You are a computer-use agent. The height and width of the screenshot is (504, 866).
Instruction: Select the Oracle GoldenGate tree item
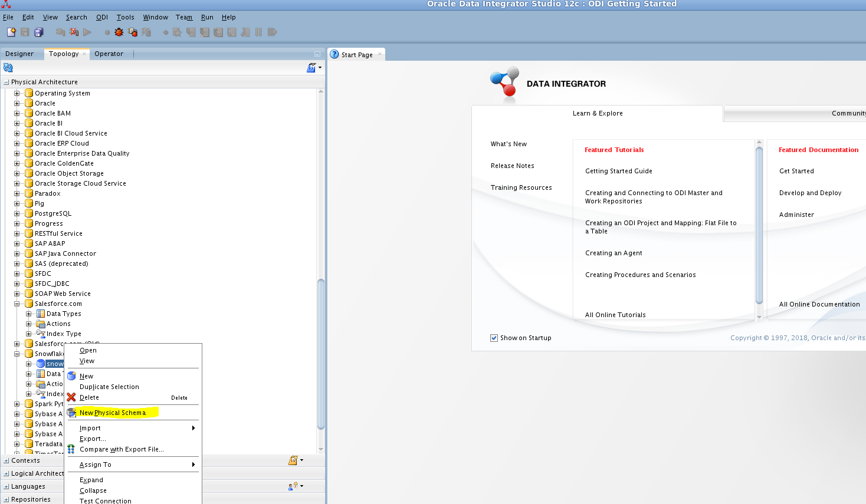pyautogui.click(x=64, y=163)
